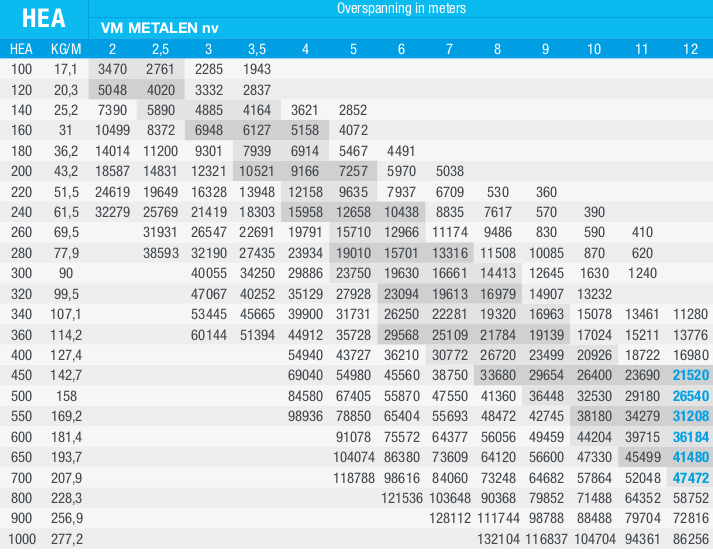Click value 69040 in HEA 450 row
Viewport: 713px width, 552px height.
305,375
